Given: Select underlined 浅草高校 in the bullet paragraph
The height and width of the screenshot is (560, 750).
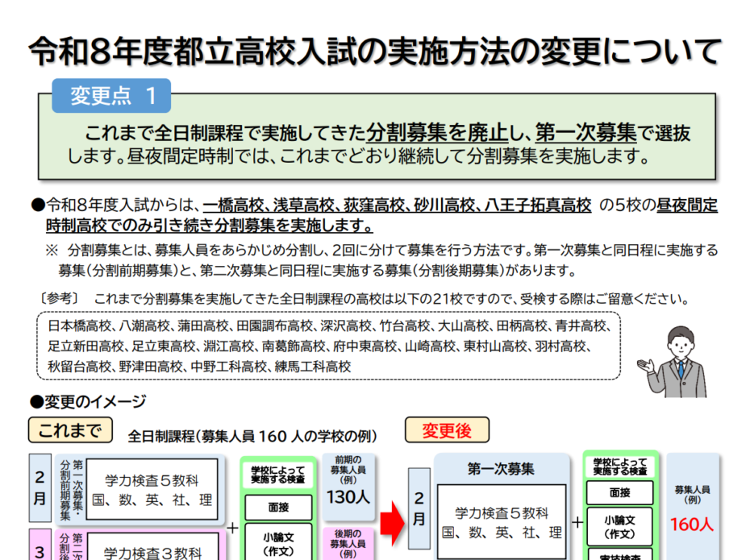Looking at the screenshot, I should [303, 205].
